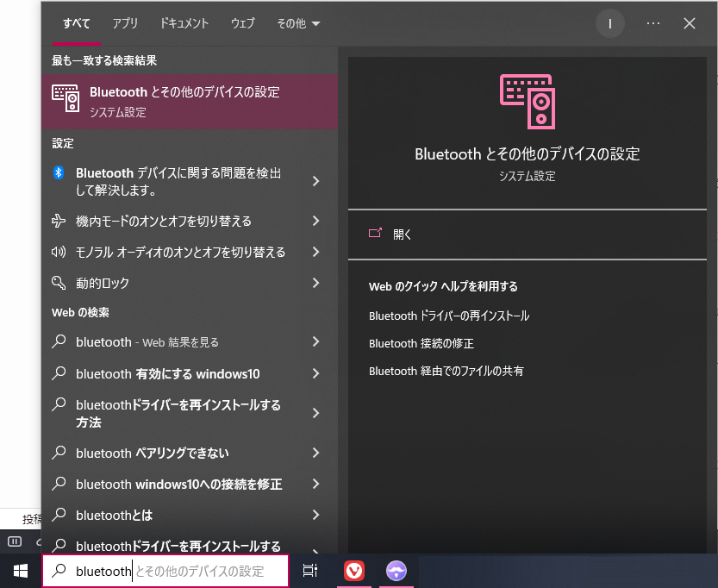Click the keyboard and speaker devices icon in best match
The width and height of the screenshot is (718, 588).
click(66, 98)
